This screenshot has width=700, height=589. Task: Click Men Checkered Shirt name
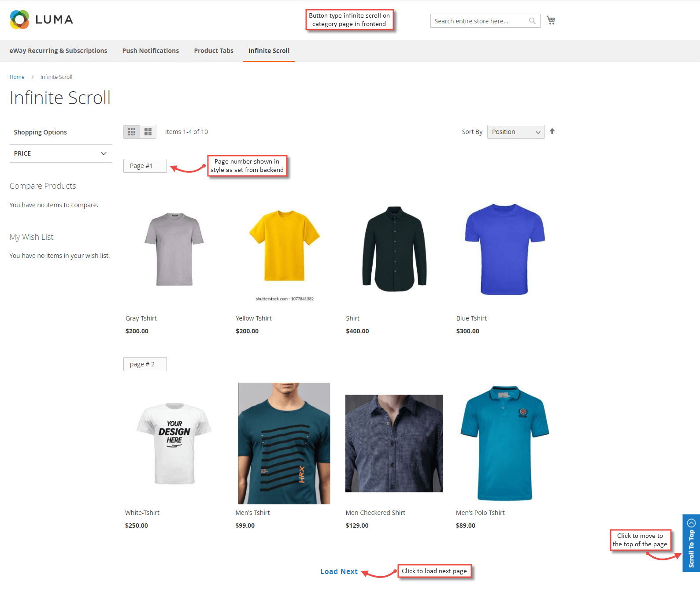click(376, 513)
